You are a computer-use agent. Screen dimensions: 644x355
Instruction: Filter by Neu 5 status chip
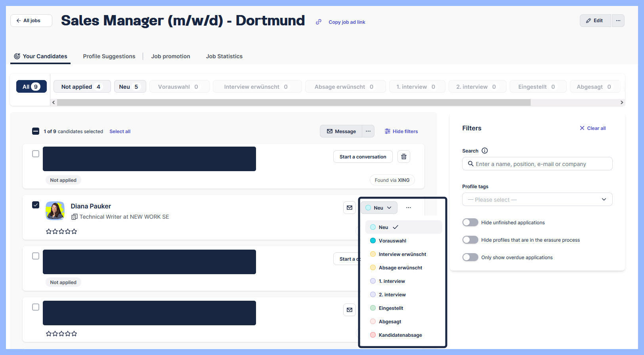[x=130, y=86]
